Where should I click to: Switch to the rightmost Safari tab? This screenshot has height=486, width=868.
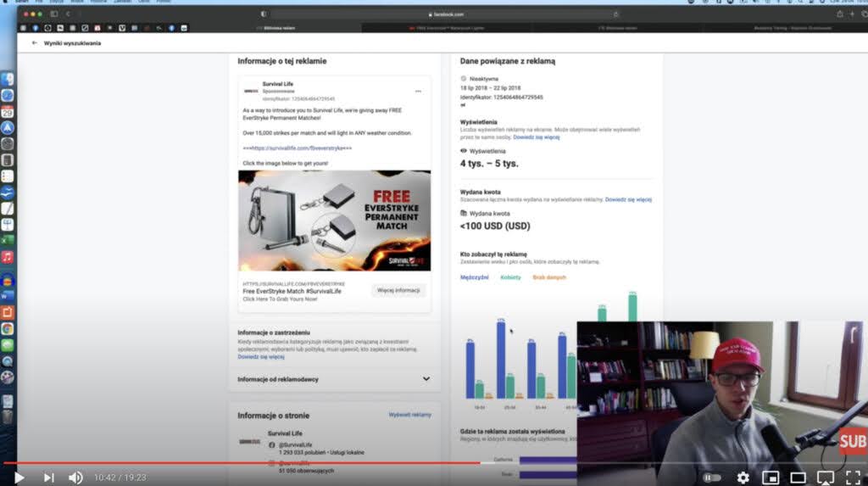[787, 28]
